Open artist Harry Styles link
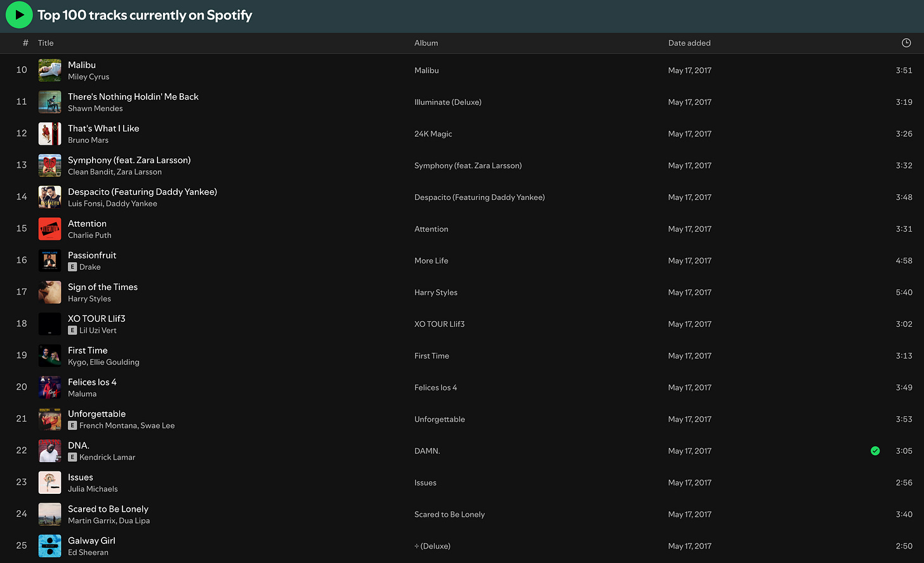924x563 pixels. (x=89, y=299)
